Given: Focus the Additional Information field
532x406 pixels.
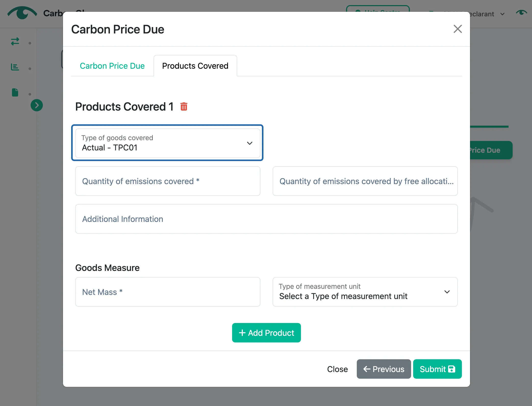Looking at the screenshot, I should (267, 219).
